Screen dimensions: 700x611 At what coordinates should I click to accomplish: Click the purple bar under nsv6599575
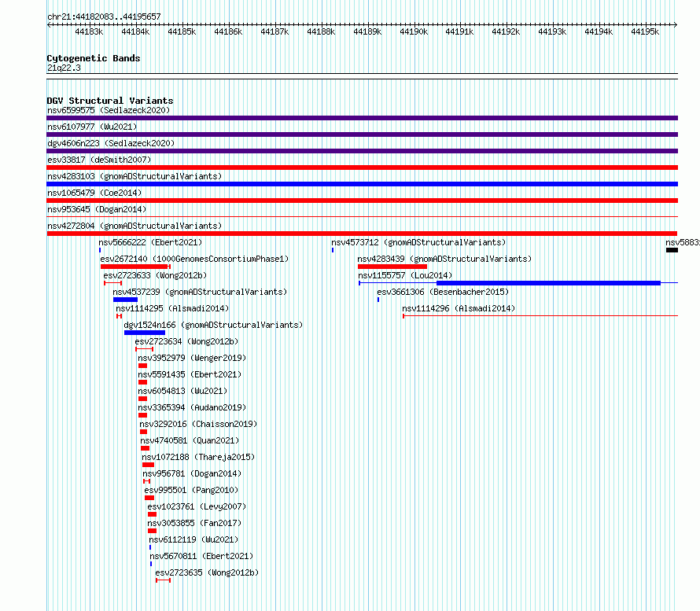(362, 118)
